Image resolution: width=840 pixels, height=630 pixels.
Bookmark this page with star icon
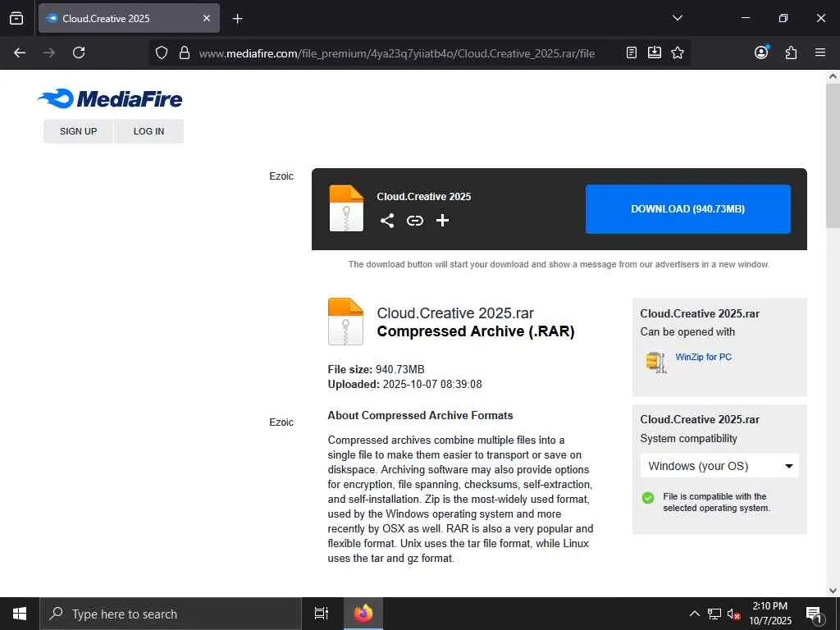pyautogui.click(x=678, y=52)
